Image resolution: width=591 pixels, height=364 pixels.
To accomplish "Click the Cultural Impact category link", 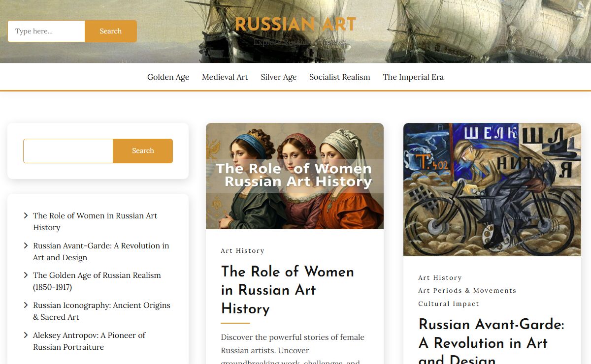I will coord(449,304).
